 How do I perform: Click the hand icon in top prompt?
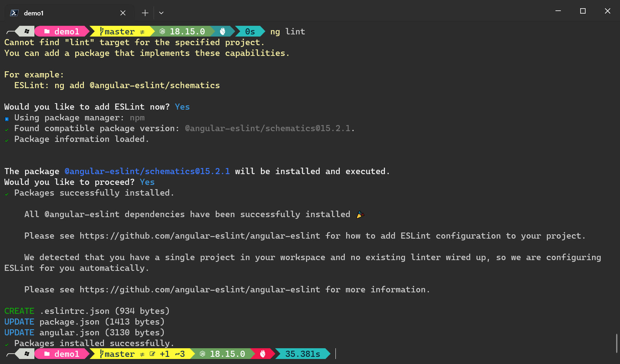coord(223,32)
